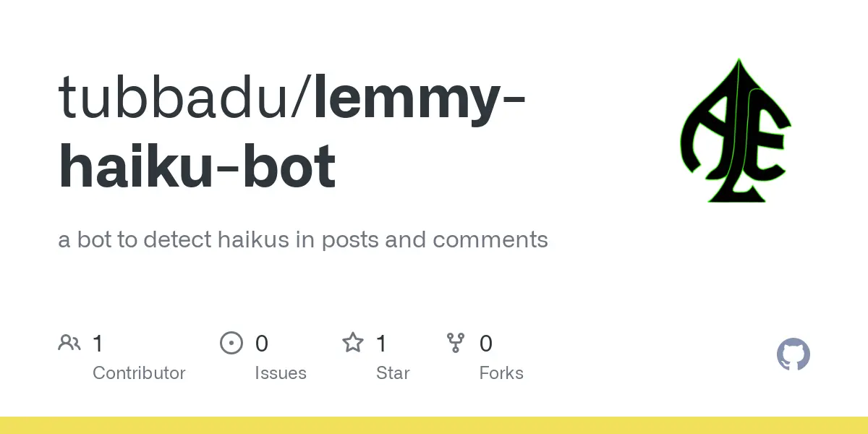Click the GitHub Octocat logo
This screenshot has height=434, width=868.
[x=793, y=355]
